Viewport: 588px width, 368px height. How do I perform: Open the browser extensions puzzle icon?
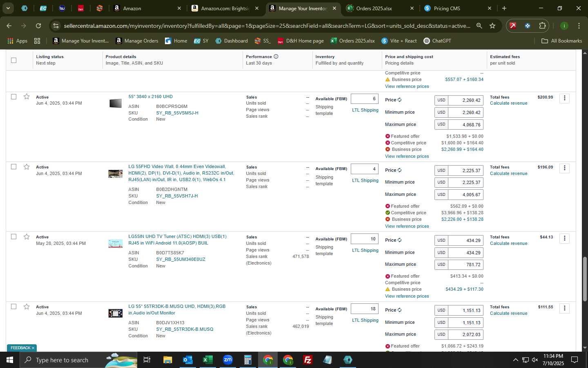[x=542, y=26]
